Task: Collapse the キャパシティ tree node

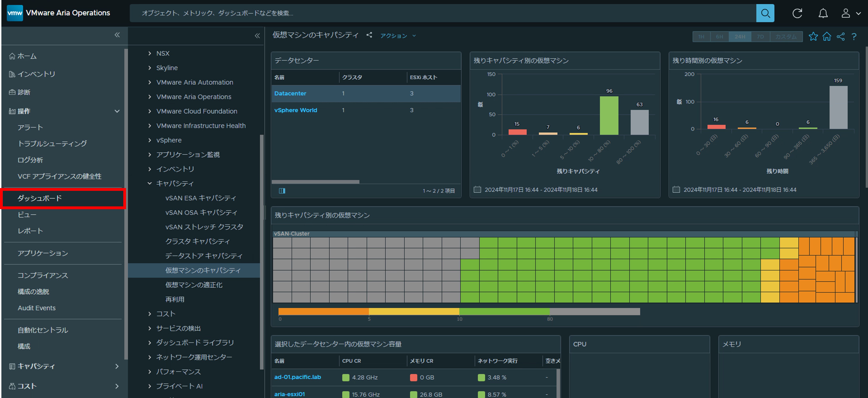Action: (150, 184)
